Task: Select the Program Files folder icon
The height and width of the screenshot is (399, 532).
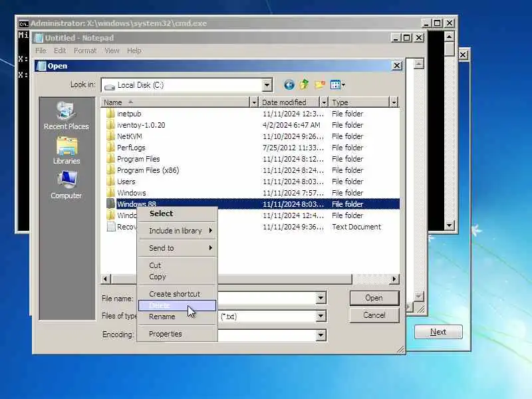Action: click(110, 159)
